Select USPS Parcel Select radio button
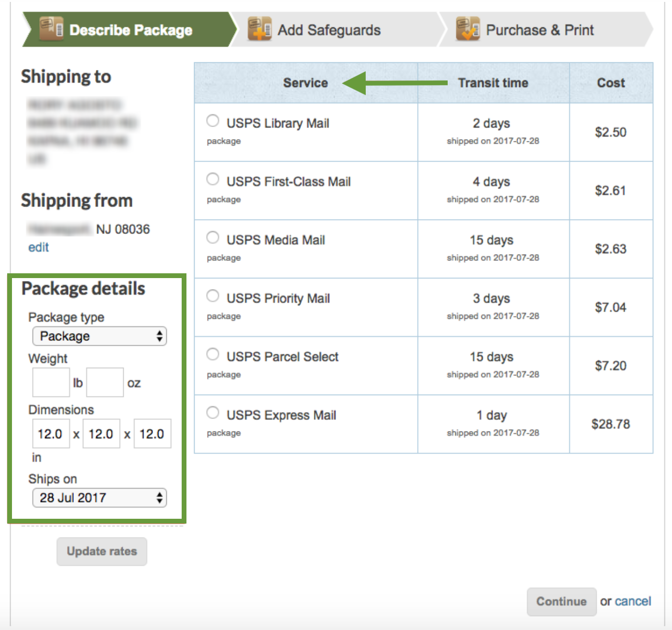The height and width of the screenshot is (630, 672). click(x=213, y=354)
